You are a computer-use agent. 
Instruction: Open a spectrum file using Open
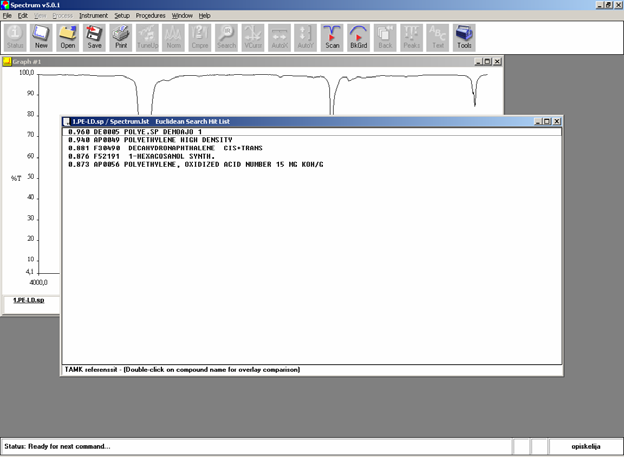pyautogui.click(x=68, y=37)
